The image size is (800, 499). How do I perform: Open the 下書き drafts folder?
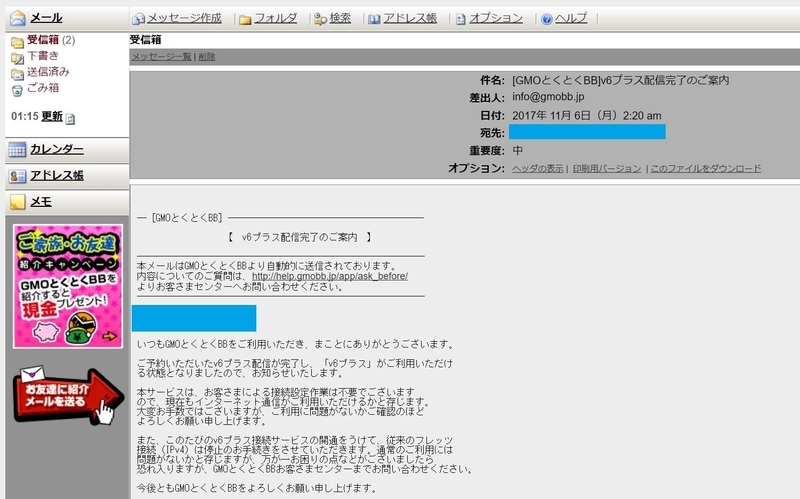43,56
